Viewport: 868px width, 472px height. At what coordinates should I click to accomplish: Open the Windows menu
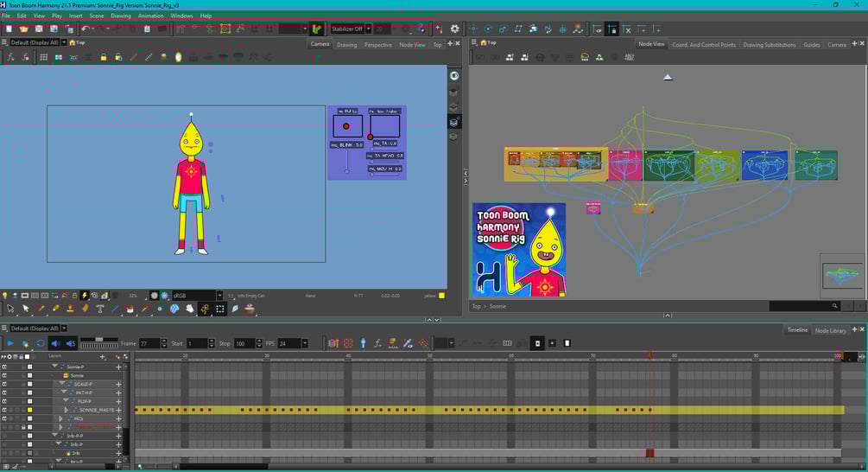(181, 16)
